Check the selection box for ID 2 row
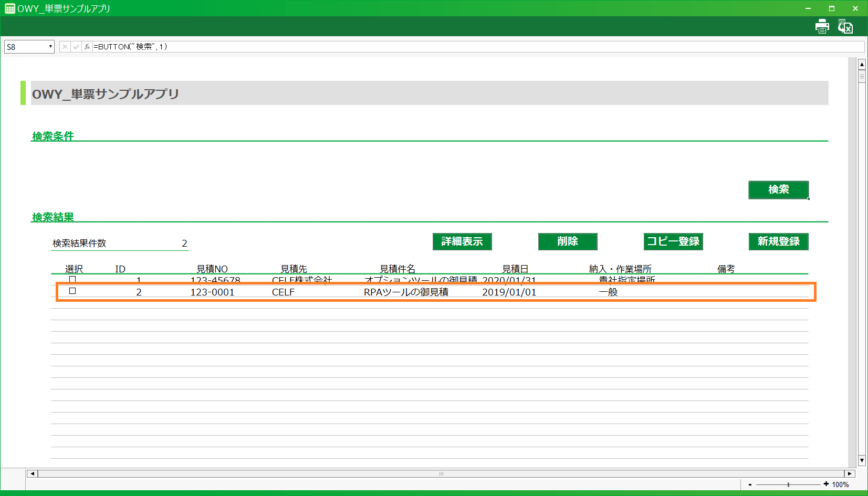This screenshot has width=868, height=496. pyautogui.click(x=72, y=291)
